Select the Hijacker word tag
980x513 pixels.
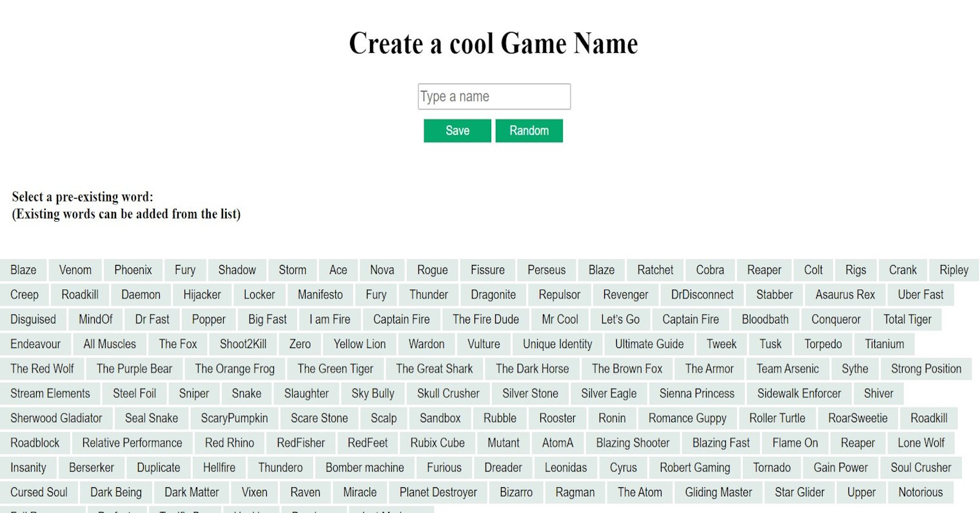202,295
